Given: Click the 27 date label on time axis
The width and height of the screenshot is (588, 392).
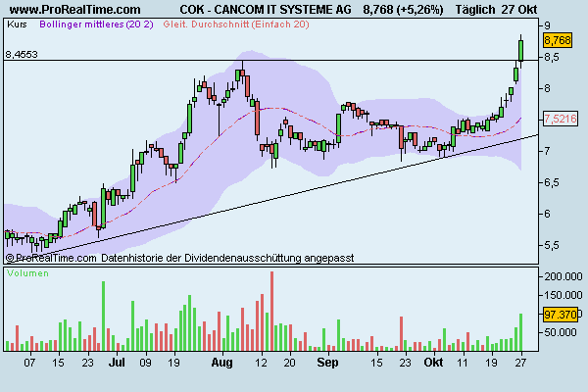Looking at the screenshot, I should click(520, 363).
